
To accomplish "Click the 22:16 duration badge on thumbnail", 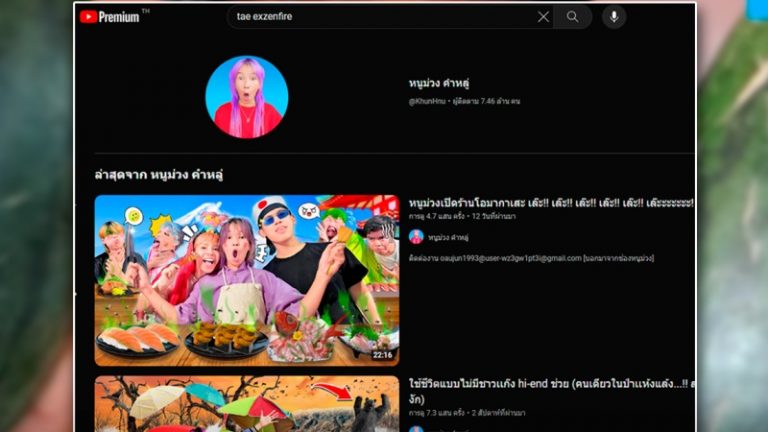I will coord(382,354).
